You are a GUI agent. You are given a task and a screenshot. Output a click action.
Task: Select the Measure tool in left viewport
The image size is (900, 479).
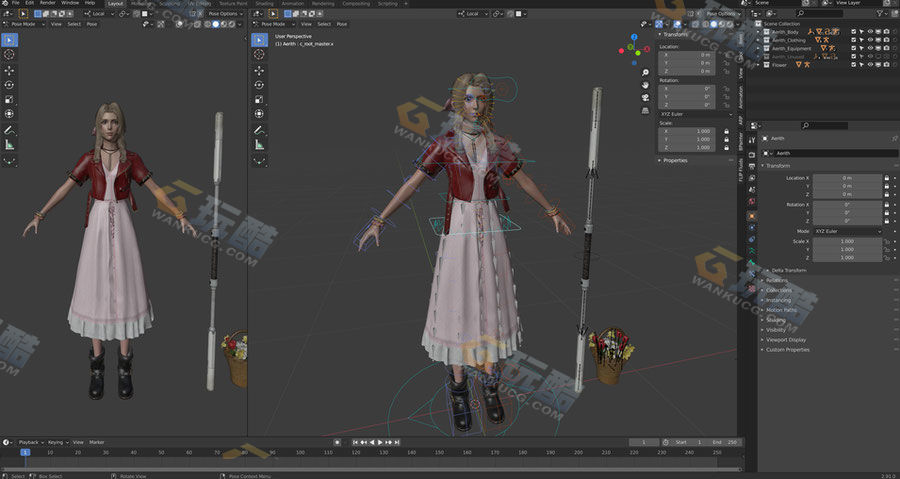[10, 145]
